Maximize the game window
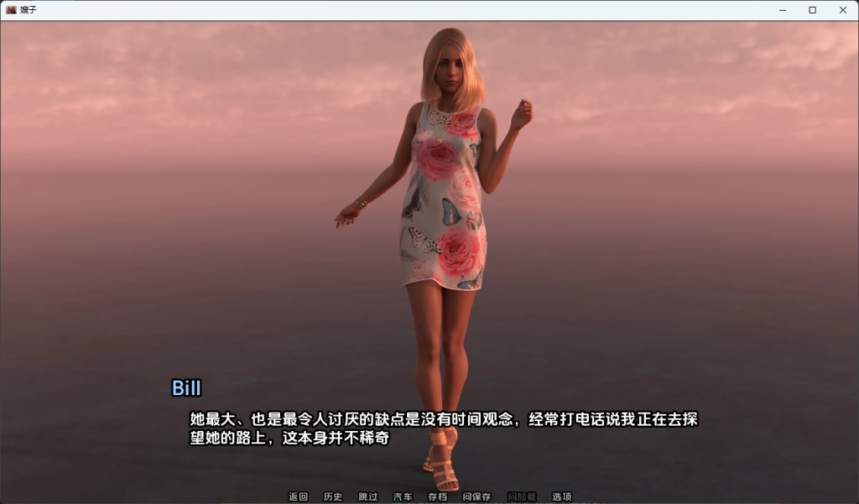Viewport: 859px width, 504px height. coord(812,10)
